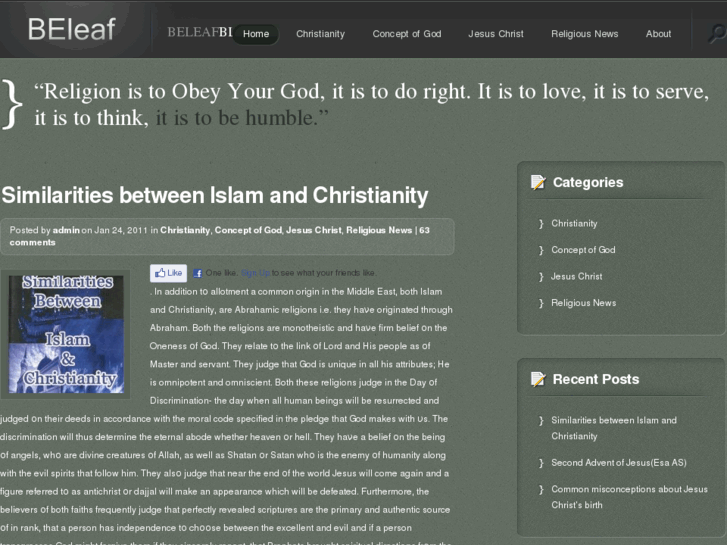The height and width of the screenshot is (545, 727).
Task: Open the Christianity navigation menu
Action: click(x=320, y=34)
